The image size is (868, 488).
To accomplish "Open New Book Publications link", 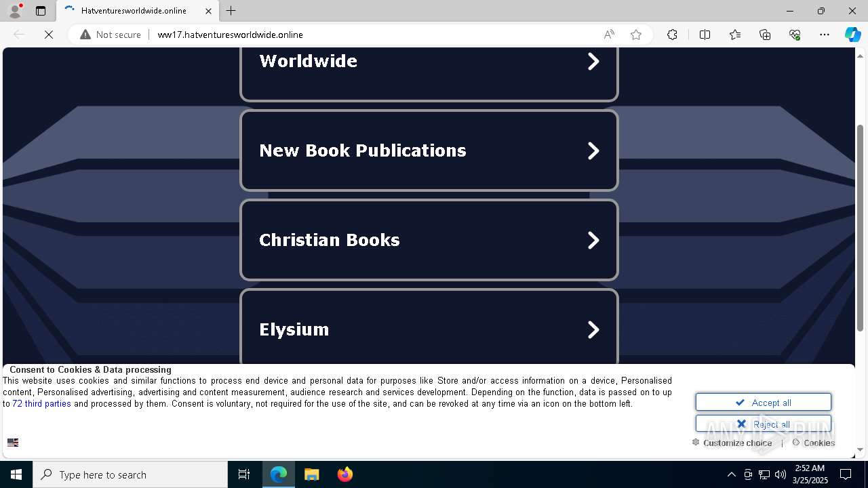I will pyautogui.click(x=429, y=150).
